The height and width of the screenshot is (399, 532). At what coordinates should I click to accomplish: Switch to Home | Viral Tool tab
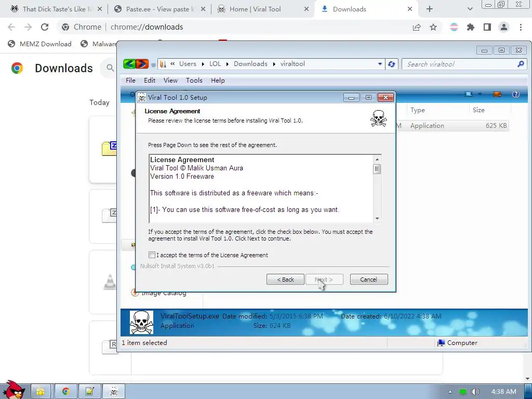tap(262, 9)
